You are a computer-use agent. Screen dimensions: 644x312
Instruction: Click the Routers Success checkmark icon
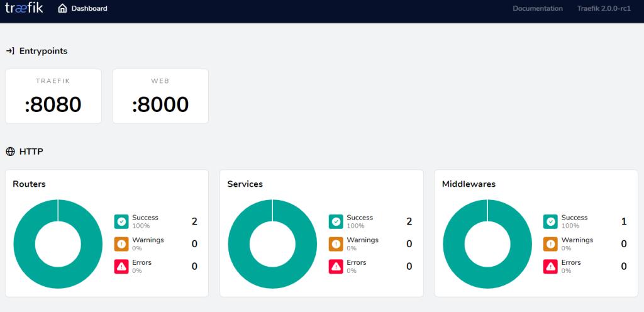click(x=121, y=221)
